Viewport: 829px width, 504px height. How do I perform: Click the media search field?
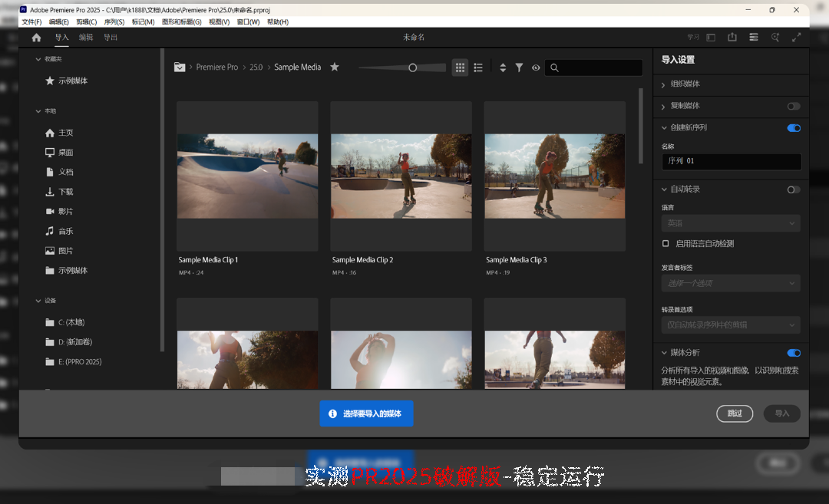[x=593, y=68]
